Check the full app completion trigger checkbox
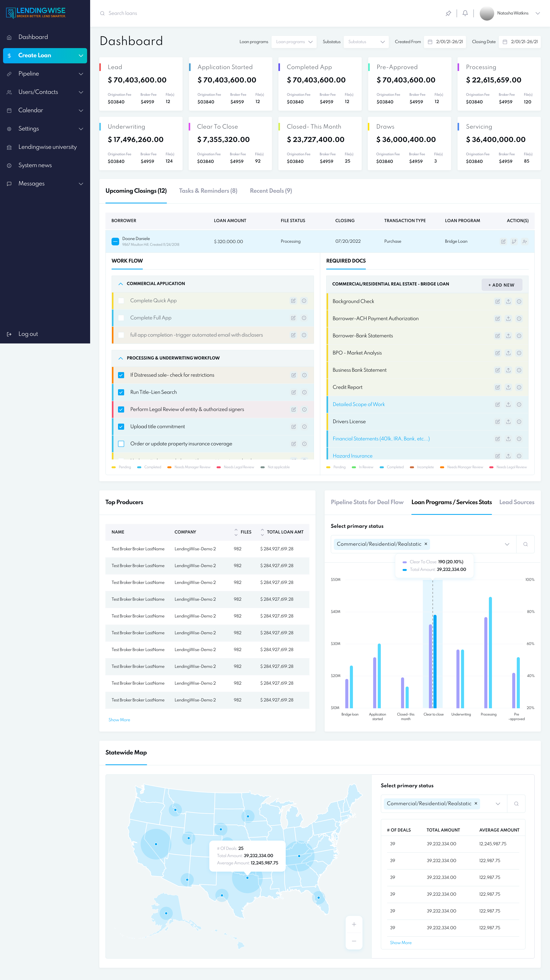 click(121, 335)
